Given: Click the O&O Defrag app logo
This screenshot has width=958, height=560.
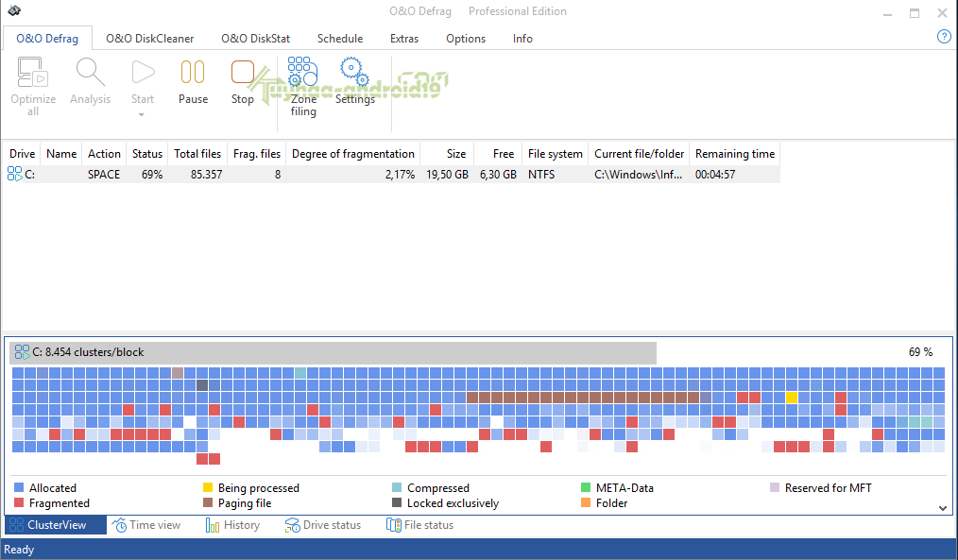Looking at the screenshot, I should (14, 10).
